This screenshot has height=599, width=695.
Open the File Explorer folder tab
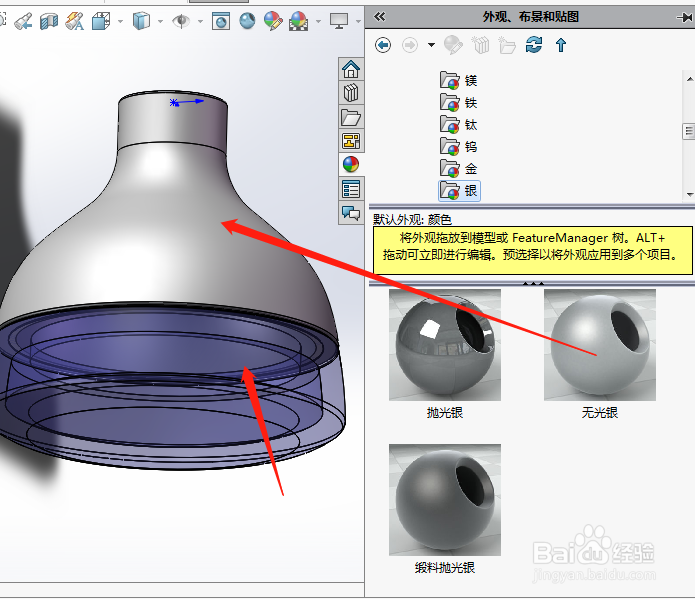tap(351, 117)
